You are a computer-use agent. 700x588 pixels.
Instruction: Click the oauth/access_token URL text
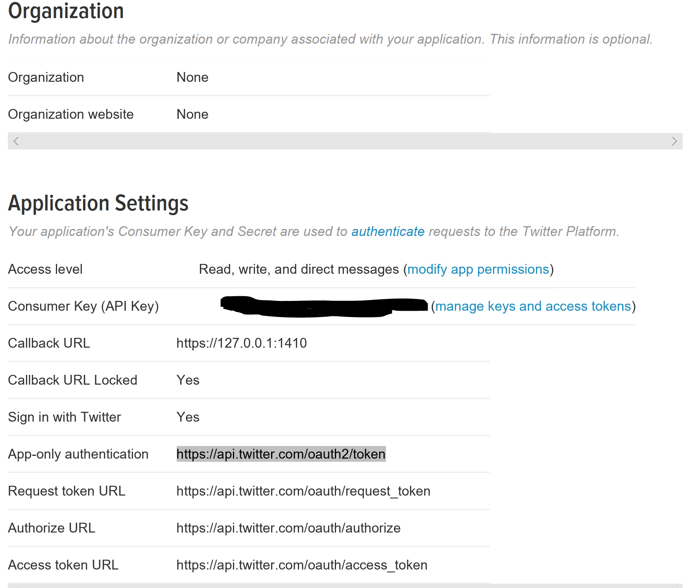301,565
